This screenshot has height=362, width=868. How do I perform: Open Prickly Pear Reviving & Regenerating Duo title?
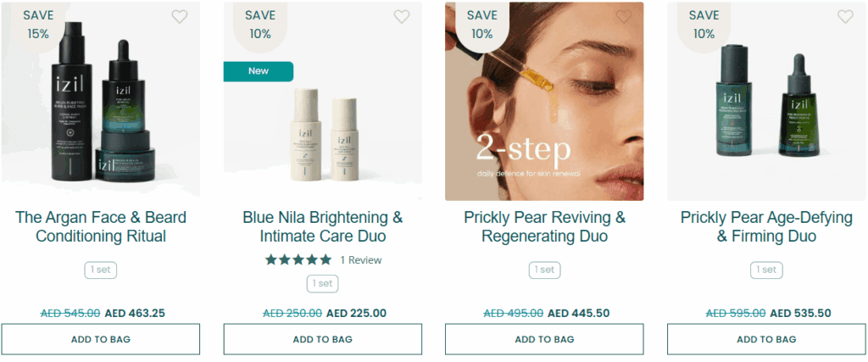[x=544, y=226]
